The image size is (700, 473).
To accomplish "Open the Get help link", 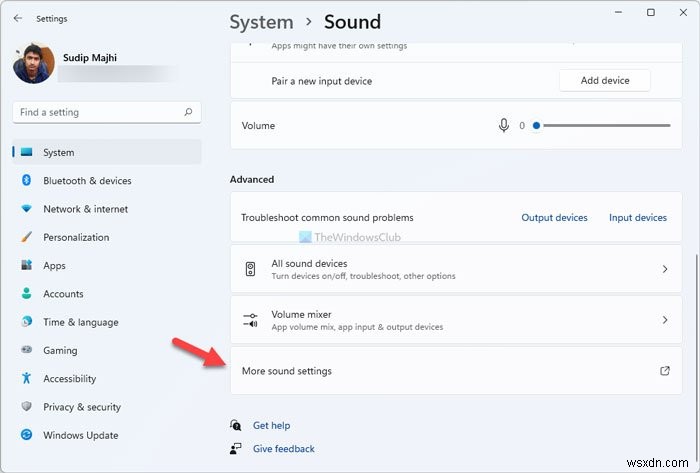I will (271, 425).
